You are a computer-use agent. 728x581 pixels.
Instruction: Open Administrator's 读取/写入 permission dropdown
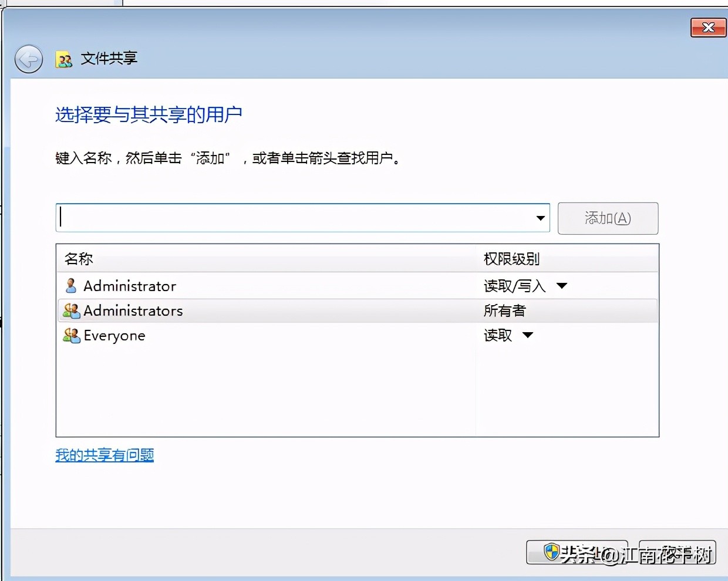pyautogui.click(x=562, y=286)
